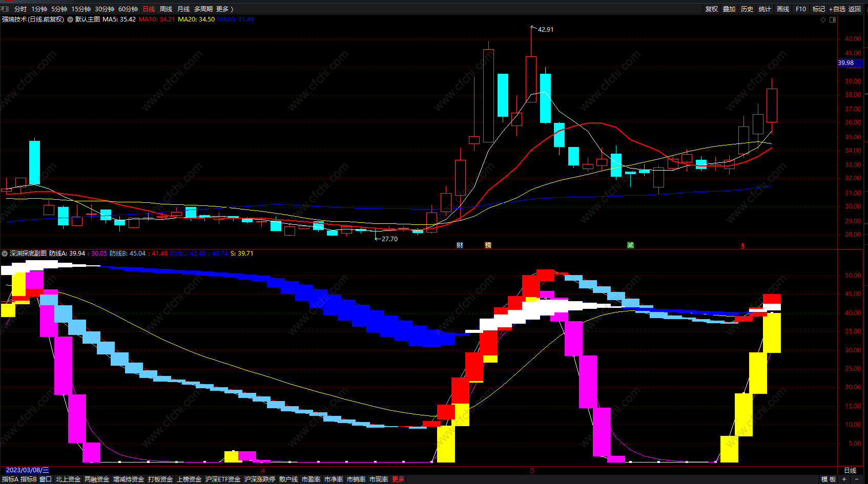Click the S: 39.71 indicator value
This screenshot has height=484, width=868.
pyautogui.click(x=242, y=254)
